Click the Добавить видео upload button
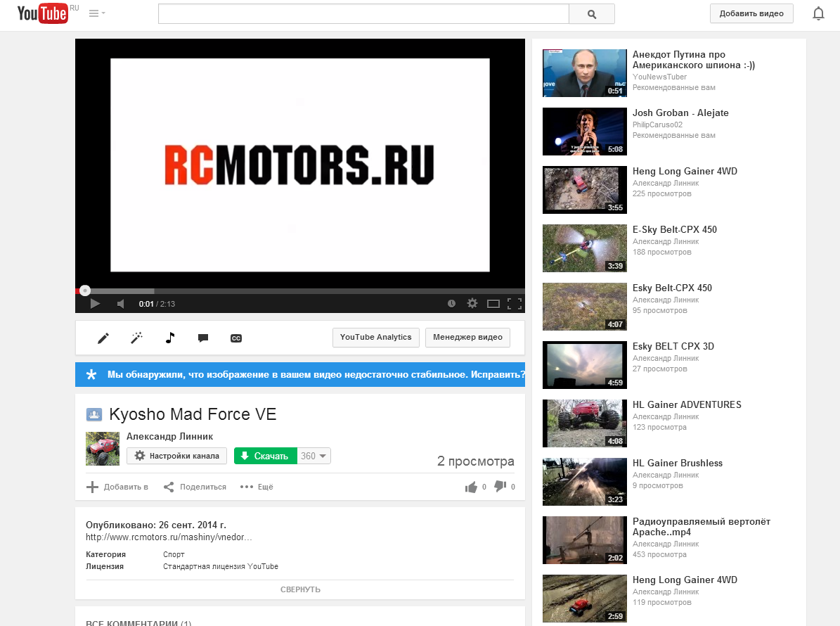The width and height of the screenshot is (840, 626). [x=751, y=13]
